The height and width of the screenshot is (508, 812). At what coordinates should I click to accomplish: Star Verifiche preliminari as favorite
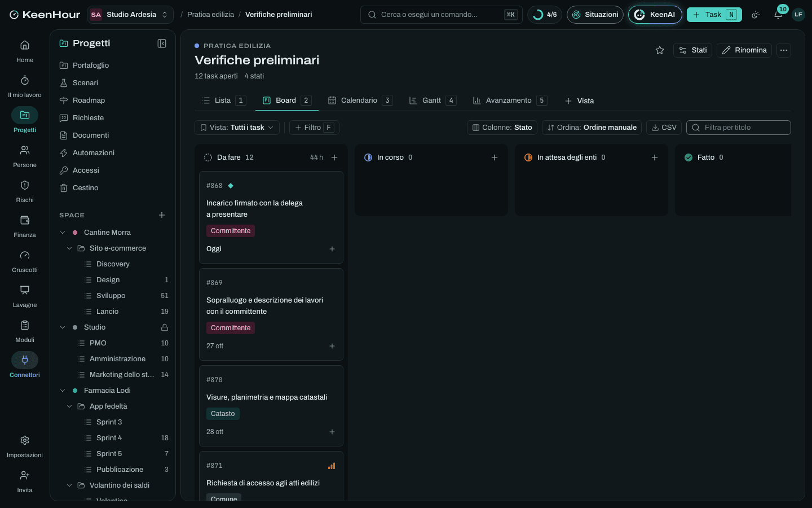(660, 50)
